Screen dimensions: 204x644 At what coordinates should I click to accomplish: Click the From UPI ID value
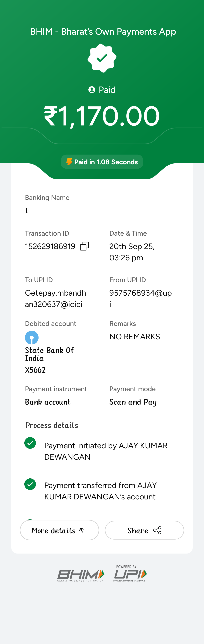pyautogui.click(x=140, y=298)
